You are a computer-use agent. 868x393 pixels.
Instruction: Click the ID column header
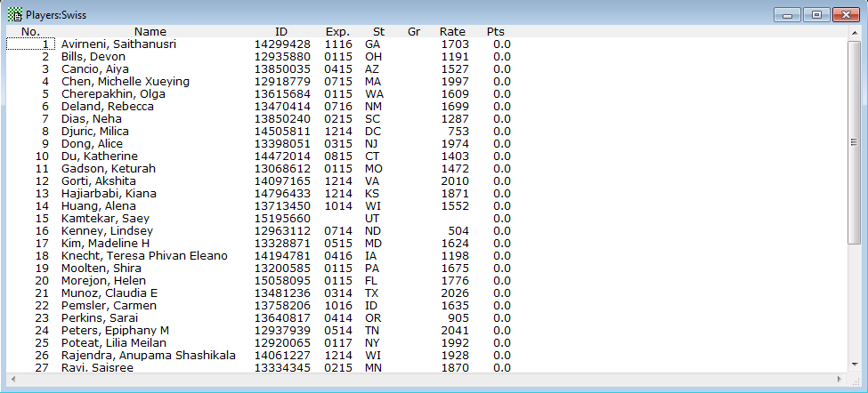(x=281, y=32)
